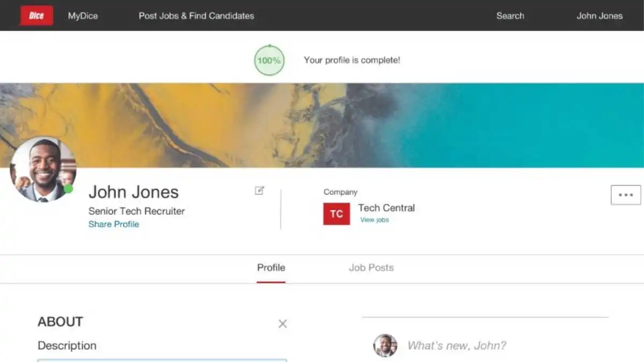
Task: Toggle open the John Jones account menu
Action: [599, 16]
